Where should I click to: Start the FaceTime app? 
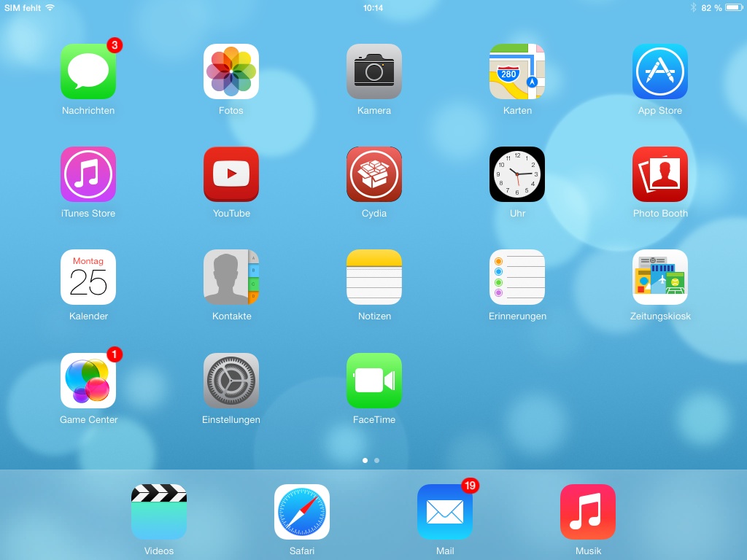(374, 381)
